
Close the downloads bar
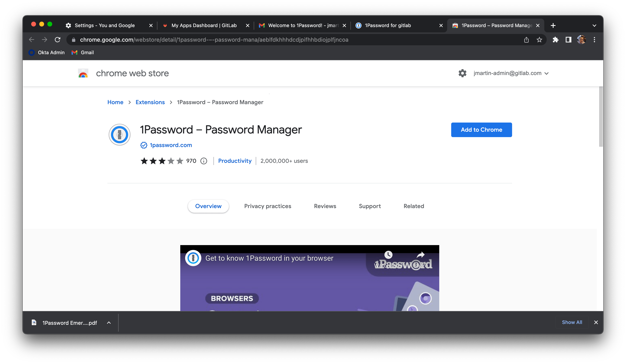pyautogui.click(x=596, y=322)
